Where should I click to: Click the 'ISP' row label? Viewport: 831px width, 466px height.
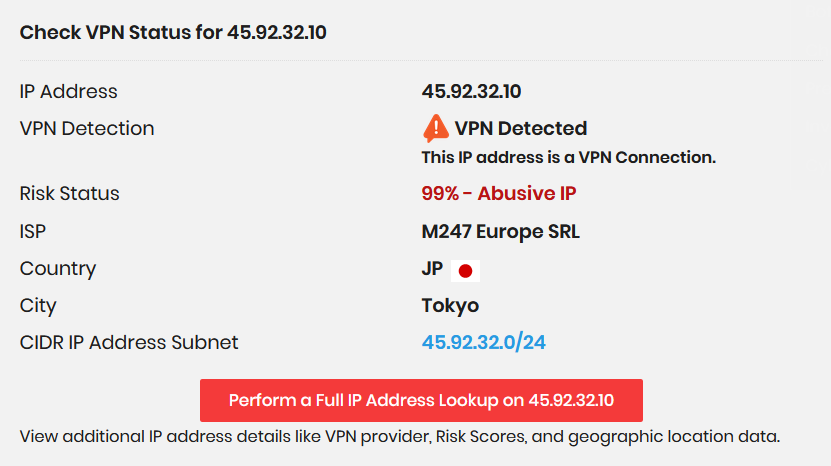coord(33,232)
